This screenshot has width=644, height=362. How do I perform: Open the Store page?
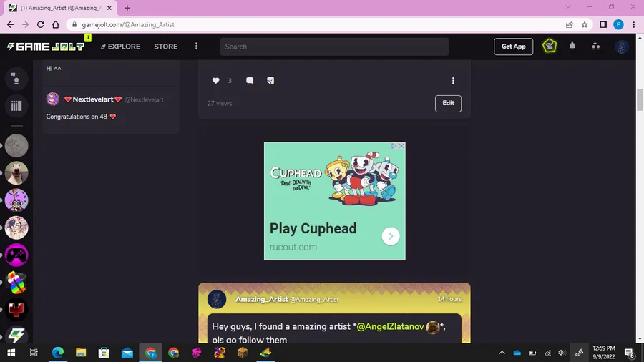[166, 47]
